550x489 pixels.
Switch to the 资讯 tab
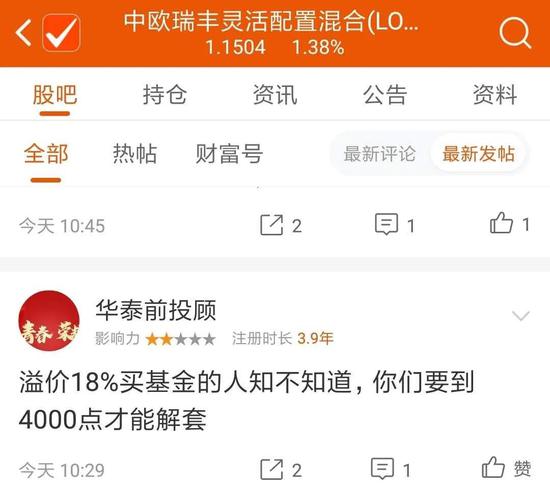[x=275, y=95]
